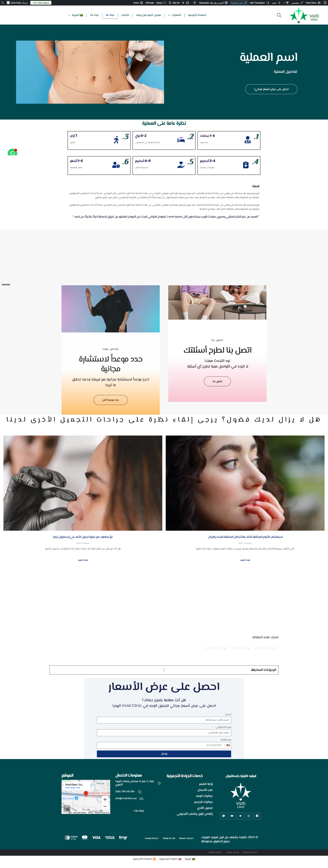Click the WhatsApp icon in footer socials
Screen dimensions: 328x868
pyautogui.click(x=223, y=816)
